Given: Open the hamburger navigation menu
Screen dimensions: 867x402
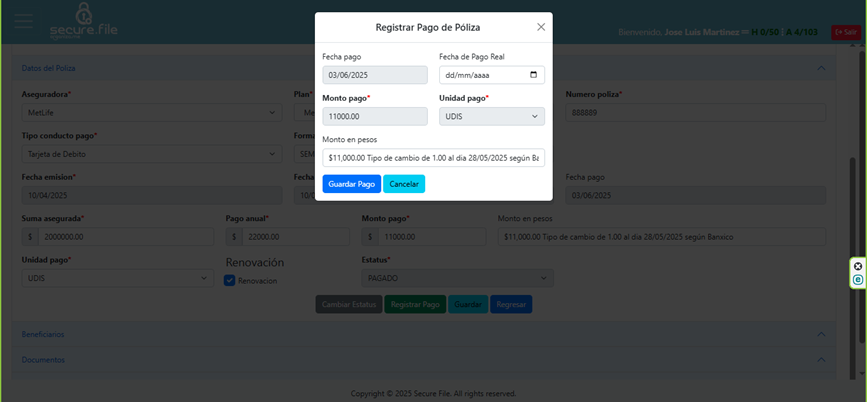Looking at the screenshot, I should tap(22, 22).
